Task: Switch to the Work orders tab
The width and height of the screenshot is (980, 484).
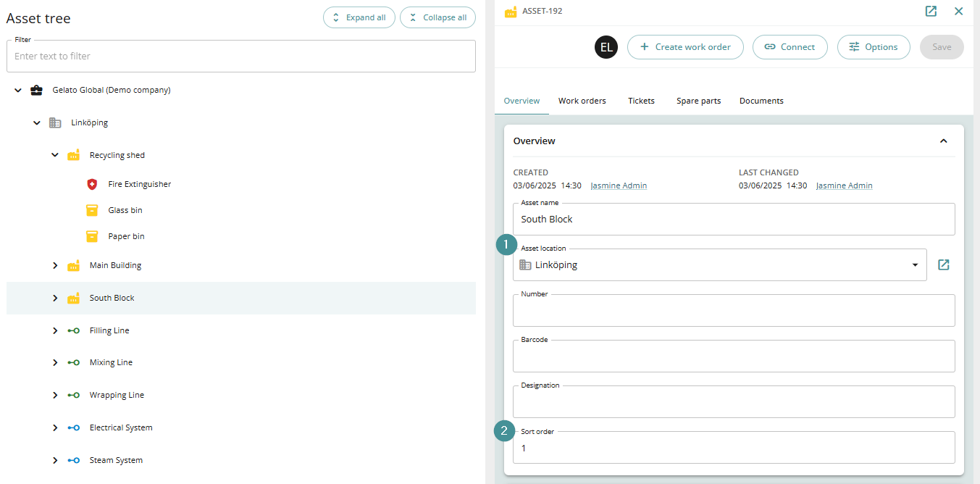Action: tap(582, 101)
